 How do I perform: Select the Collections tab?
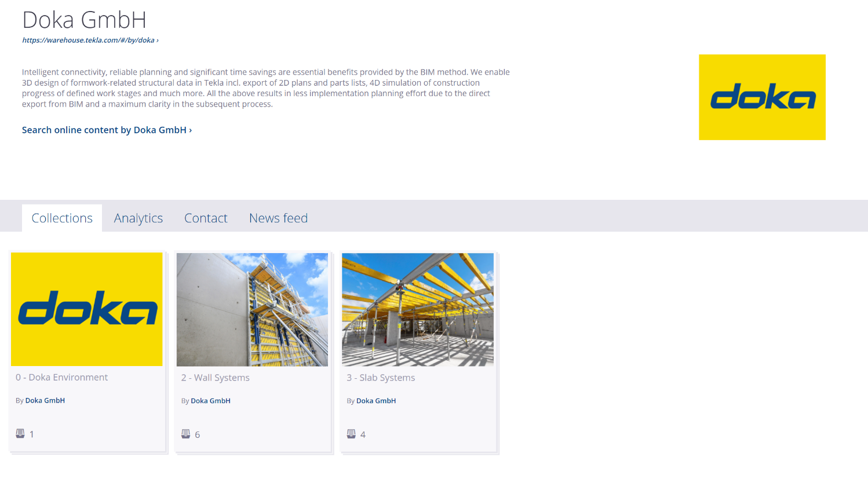pos(62,218)
